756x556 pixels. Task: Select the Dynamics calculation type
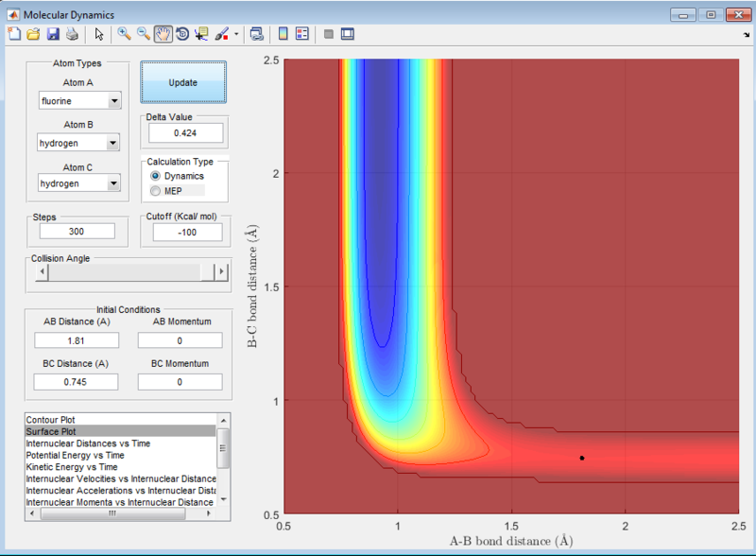(x=156, y=176)
